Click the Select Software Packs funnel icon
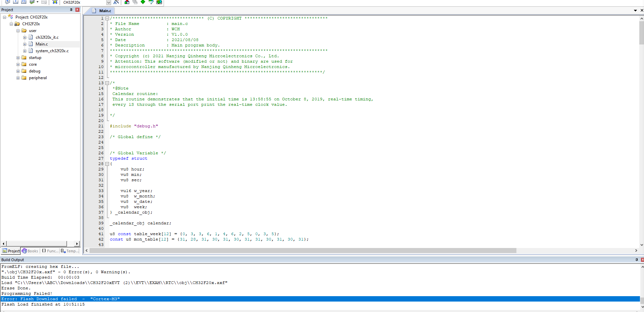The width and height of the screenshot is (644, 312). 151,2
